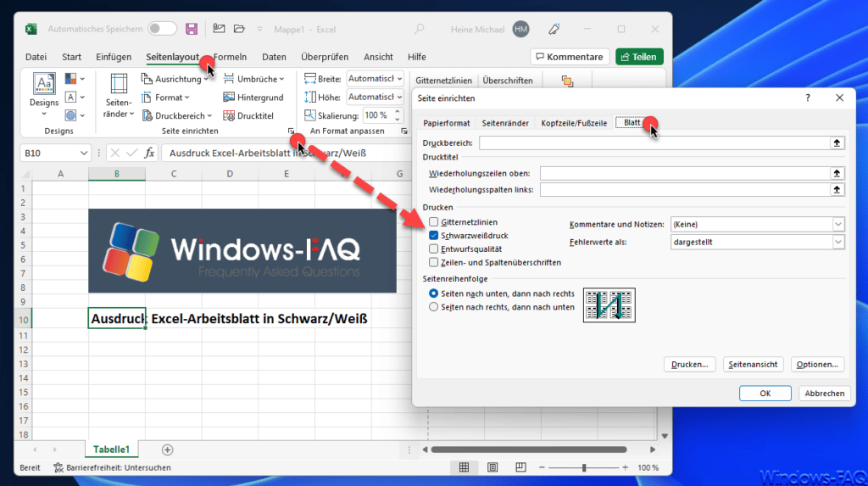
Task: Click Barrierefreiheit accessibility check status
Action: point(112,467)
